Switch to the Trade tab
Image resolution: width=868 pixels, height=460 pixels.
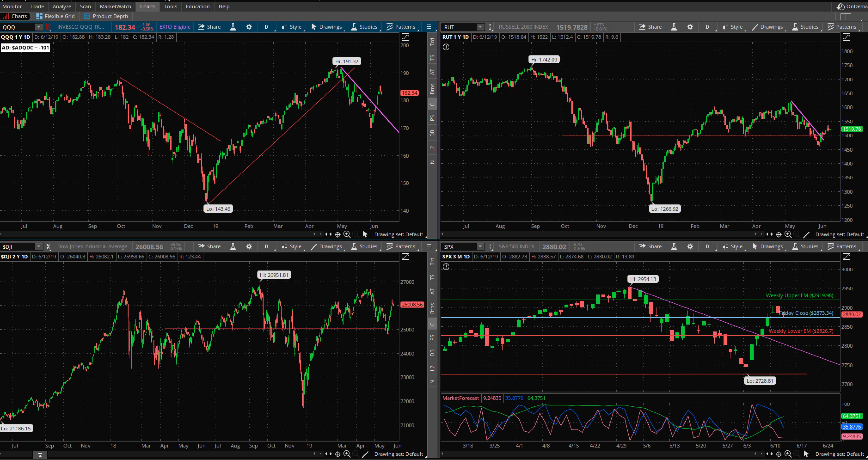coord(37,6)
